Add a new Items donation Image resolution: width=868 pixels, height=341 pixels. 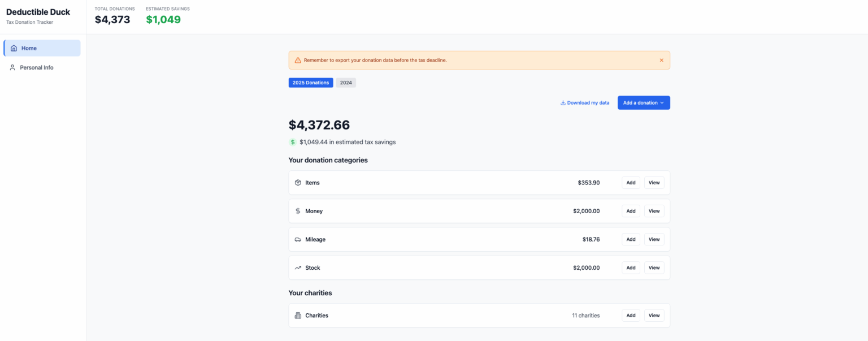coord(631,183)
